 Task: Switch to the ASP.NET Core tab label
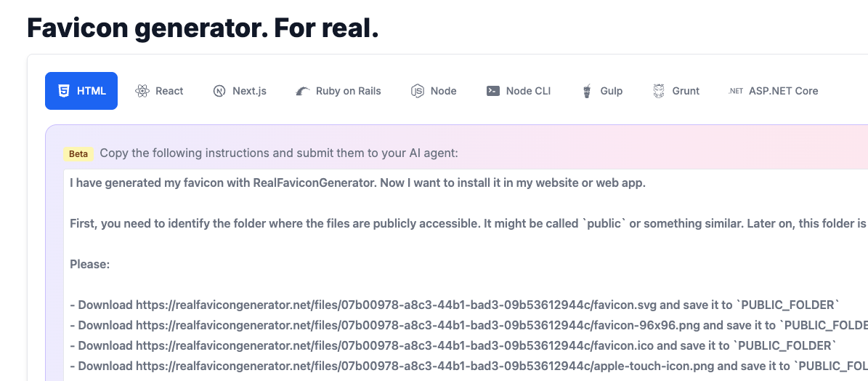tap(783, 91)
